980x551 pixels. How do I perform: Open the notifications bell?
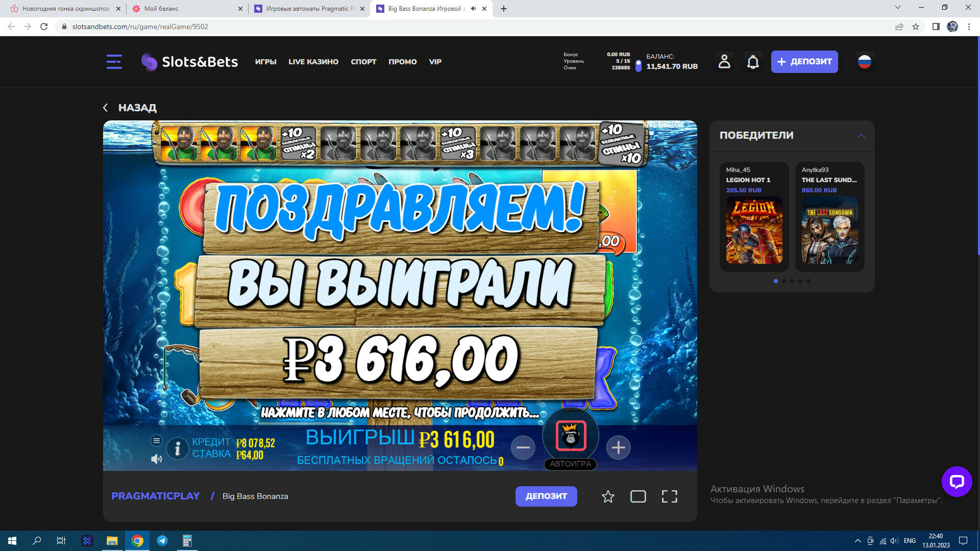pos(753,62)
